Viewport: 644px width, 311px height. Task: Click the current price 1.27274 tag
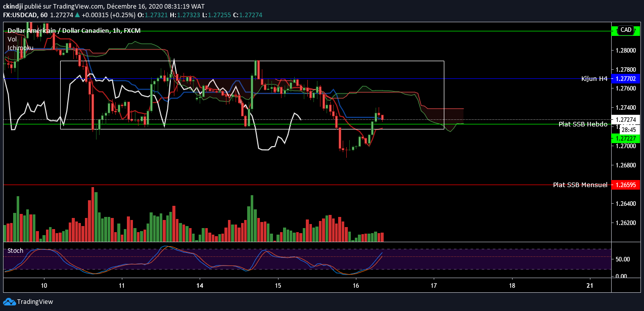click(x=626, y=120)
